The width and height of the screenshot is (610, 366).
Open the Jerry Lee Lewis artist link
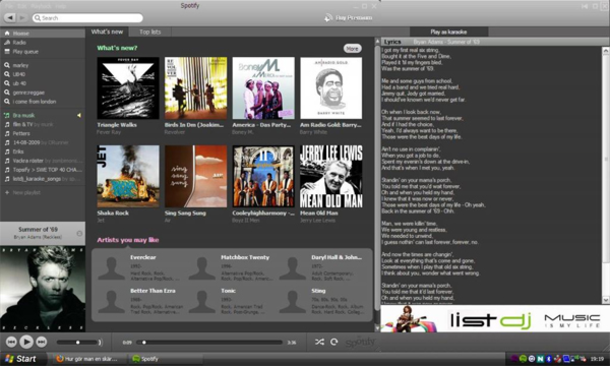[317, 221]
